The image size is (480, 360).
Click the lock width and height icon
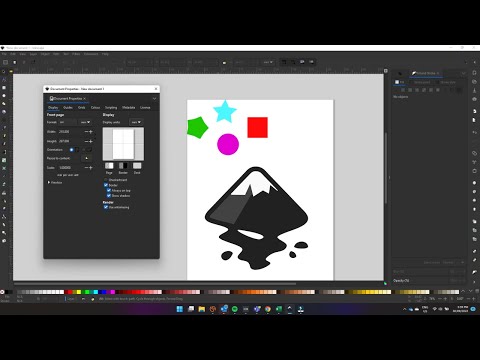click(x=224, y=62)
